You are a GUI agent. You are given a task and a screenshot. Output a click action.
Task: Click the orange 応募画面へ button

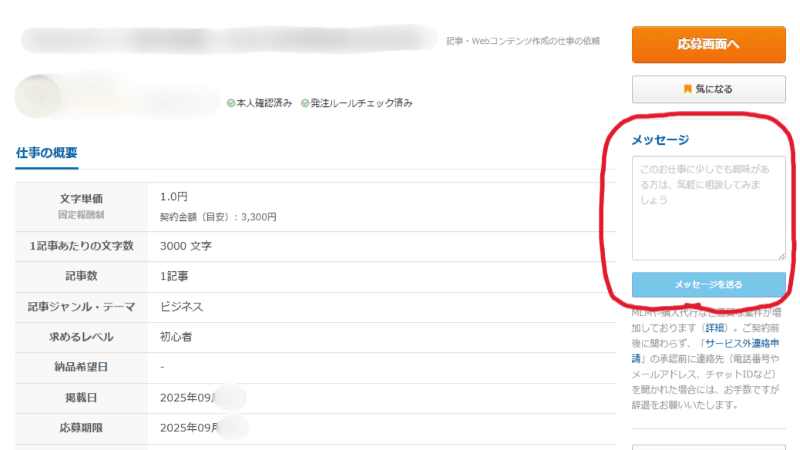coord(708,44)
